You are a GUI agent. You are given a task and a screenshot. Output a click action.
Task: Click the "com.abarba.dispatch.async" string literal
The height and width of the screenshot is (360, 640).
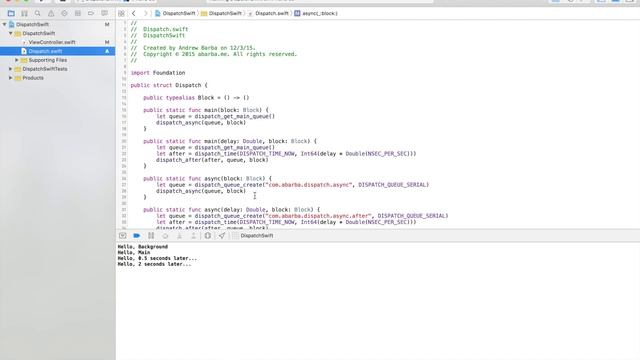(309, 185)
